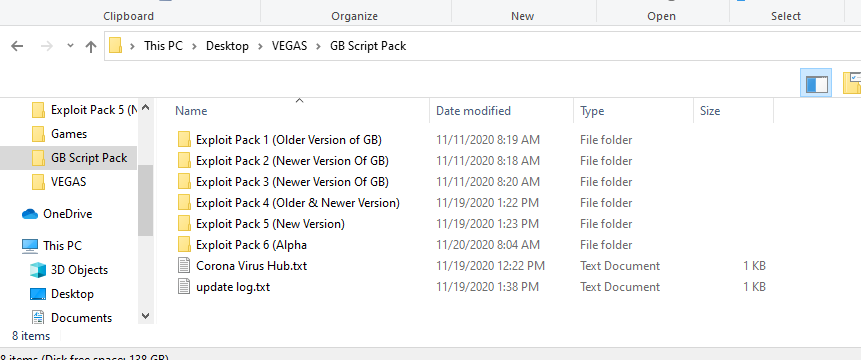Select GB Script Pack breadcrumb segment
The image size is (861, 360).
tap(368, 46)
